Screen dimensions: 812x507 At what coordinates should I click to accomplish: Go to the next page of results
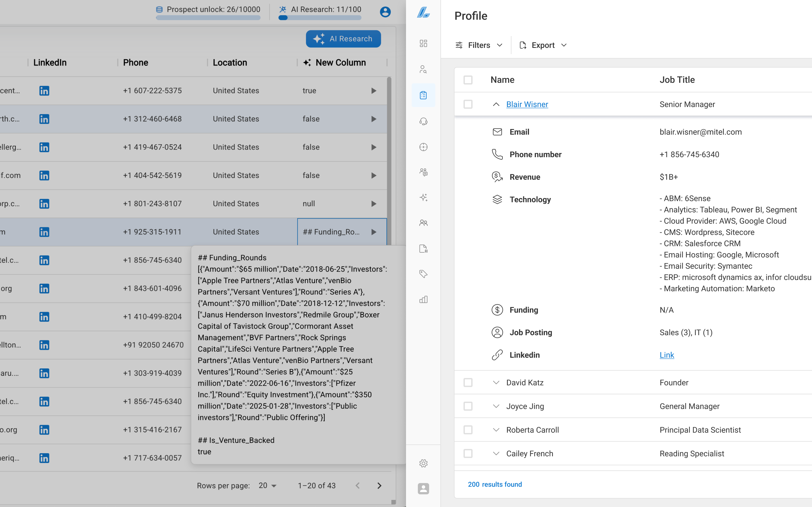click(379, 486)
